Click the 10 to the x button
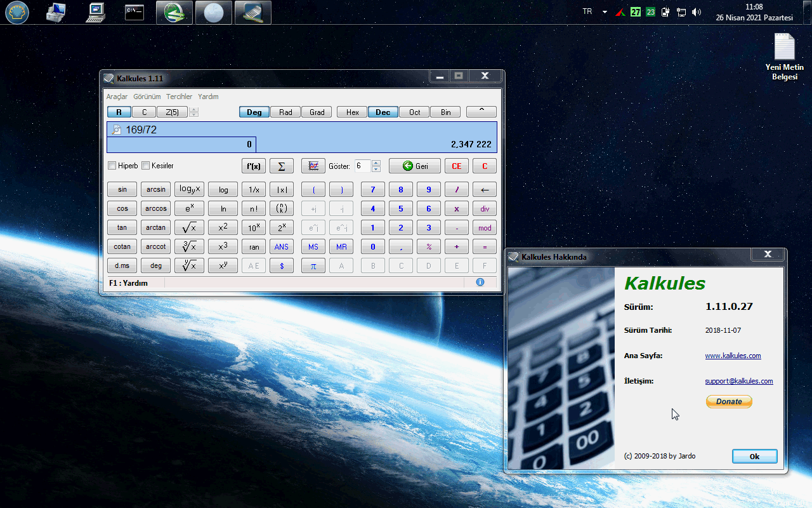Viewport: 812px width, 508px height. (x=254, y=227)
